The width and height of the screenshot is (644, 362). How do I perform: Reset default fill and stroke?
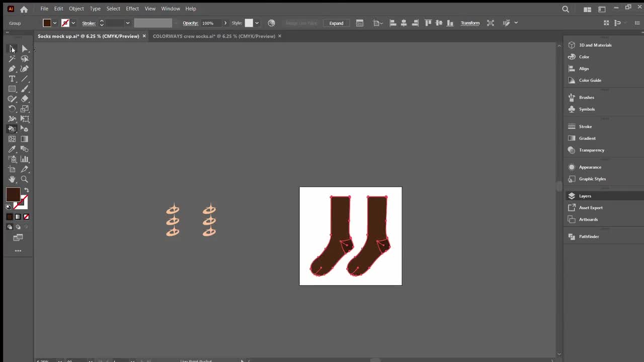(x=9, y=207)
